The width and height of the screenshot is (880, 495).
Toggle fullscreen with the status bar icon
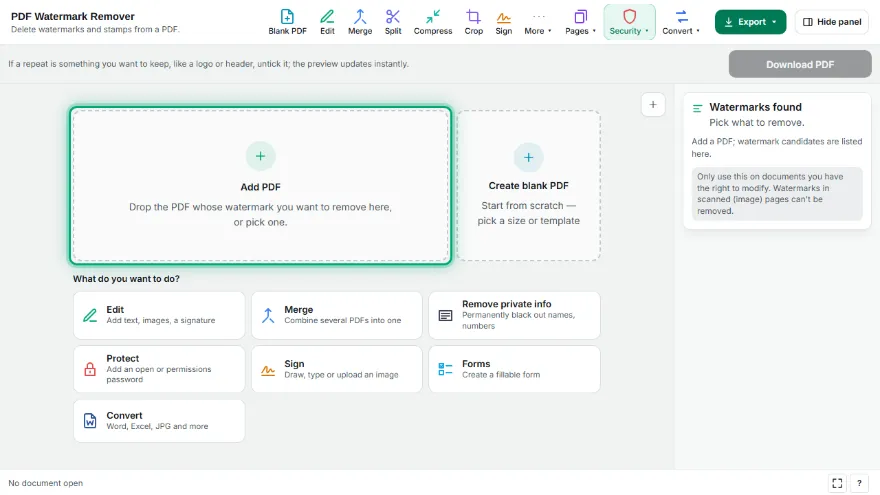pos(837,483)
